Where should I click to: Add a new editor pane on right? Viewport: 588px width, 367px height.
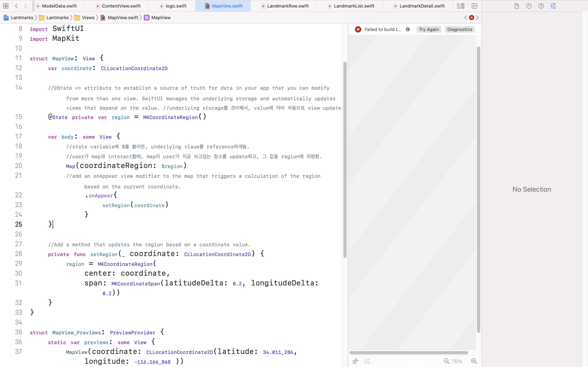coord(474,6)
